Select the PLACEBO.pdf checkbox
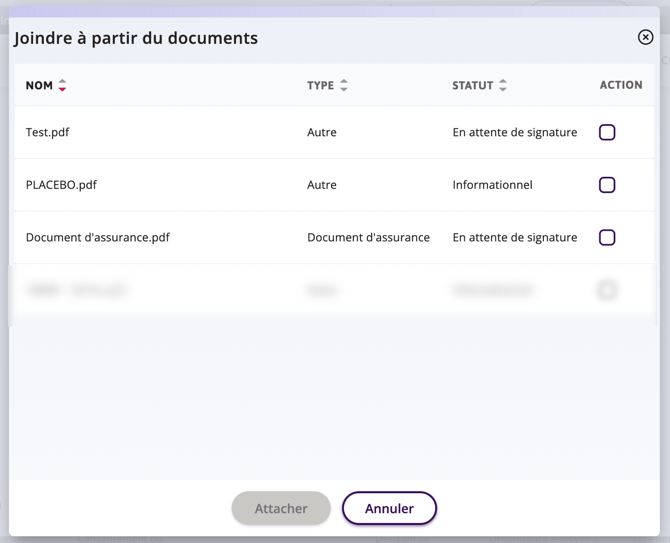The image size is (670, 543). click(607, 185)
